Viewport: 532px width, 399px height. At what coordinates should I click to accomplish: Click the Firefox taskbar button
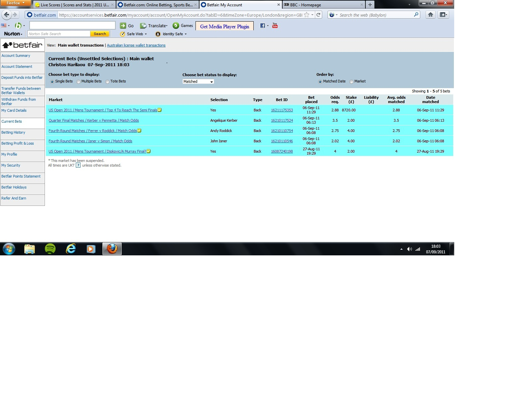point(112,249)
